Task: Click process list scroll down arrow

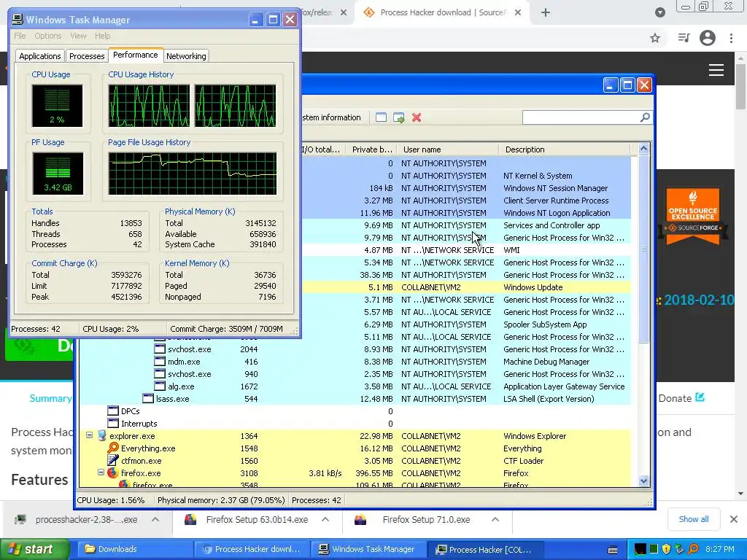Action: pyautogui.click(x=643, y=481)
